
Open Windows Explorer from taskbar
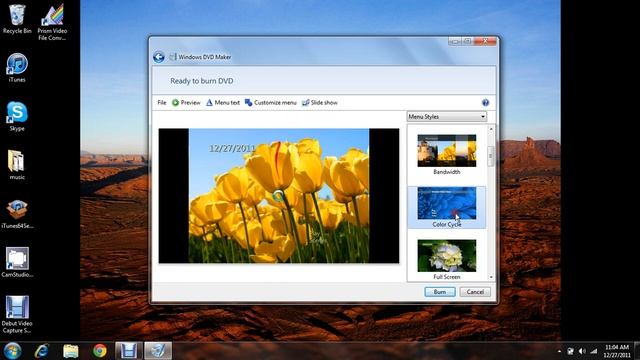71,351
